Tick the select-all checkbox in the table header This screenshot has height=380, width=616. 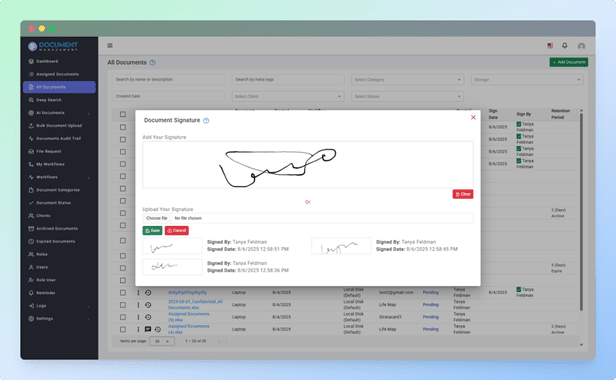[123, 114]
